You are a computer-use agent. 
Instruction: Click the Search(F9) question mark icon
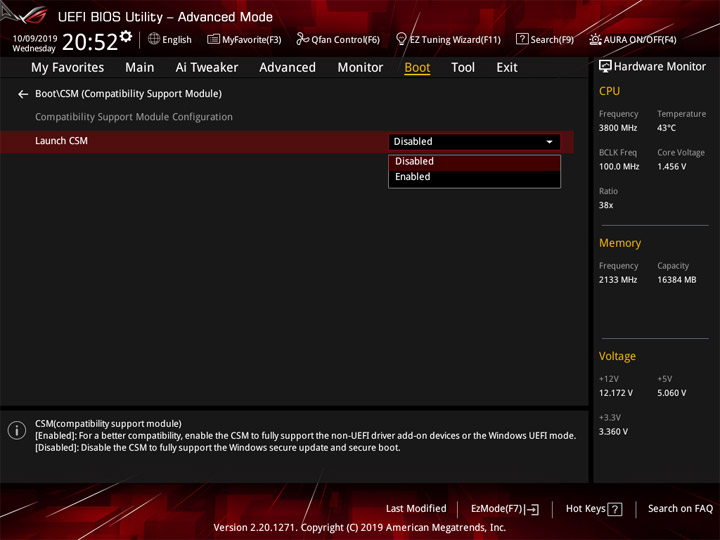522,39
